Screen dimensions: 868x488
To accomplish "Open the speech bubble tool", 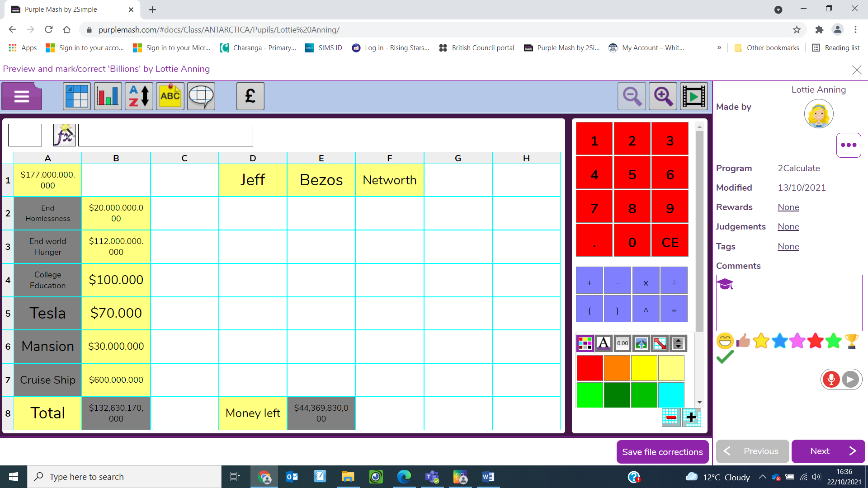I will [x=201, y=96].
